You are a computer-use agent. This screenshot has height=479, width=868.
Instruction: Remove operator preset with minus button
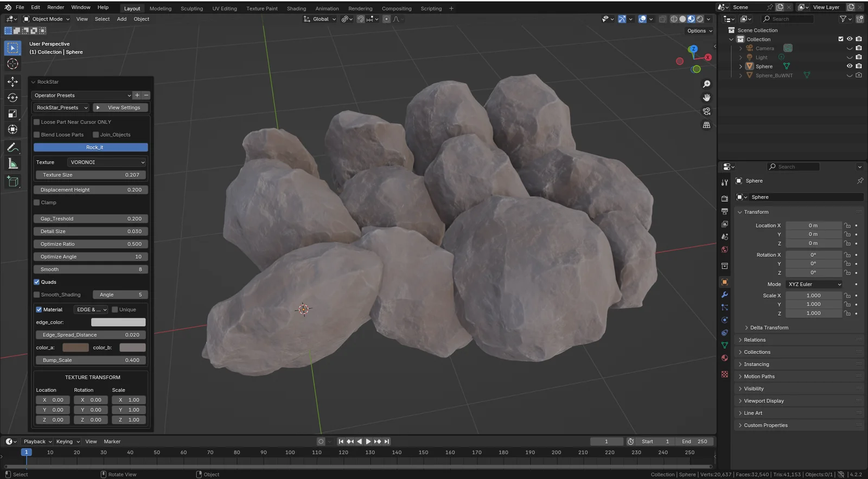point(146,95)
